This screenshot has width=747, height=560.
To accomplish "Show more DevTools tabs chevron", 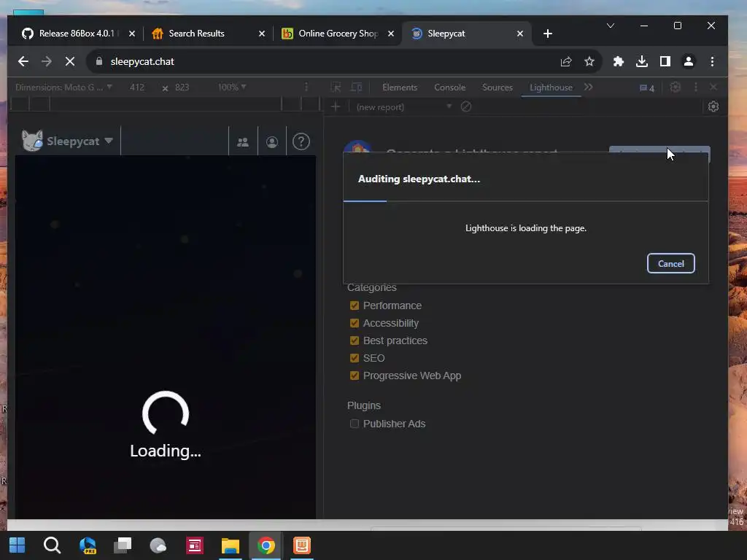I will 589,87.
